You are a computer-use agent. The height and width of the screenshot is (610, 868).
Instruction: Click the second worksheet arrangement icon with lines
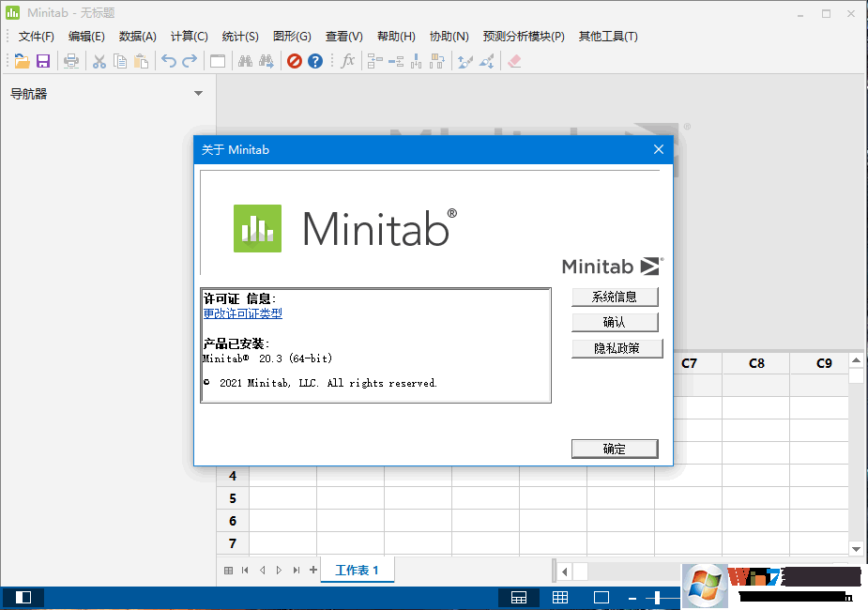[x=396, y=61]
